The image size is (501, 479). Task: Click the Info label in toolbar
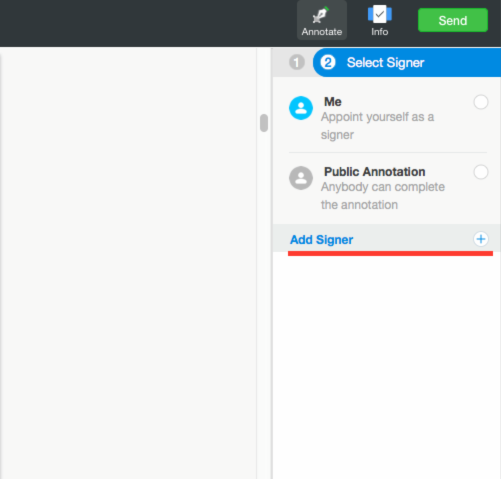coord(380,32)
